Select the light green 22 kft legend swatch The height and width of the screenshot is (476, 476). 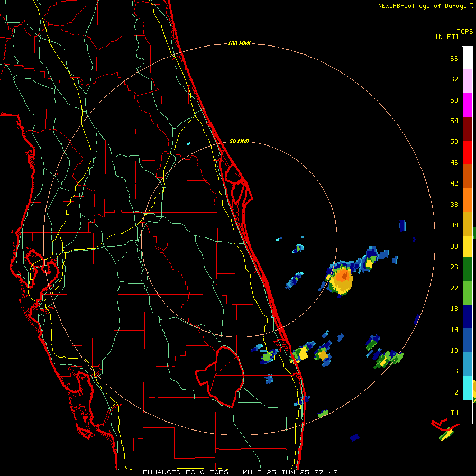[x=467, y=293]
